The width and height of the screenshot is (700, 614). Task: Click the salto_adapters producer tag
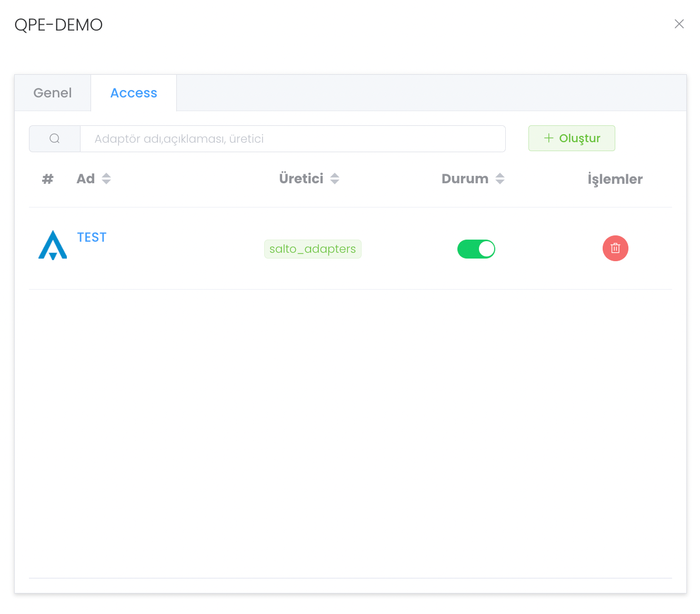pos(313,249)
